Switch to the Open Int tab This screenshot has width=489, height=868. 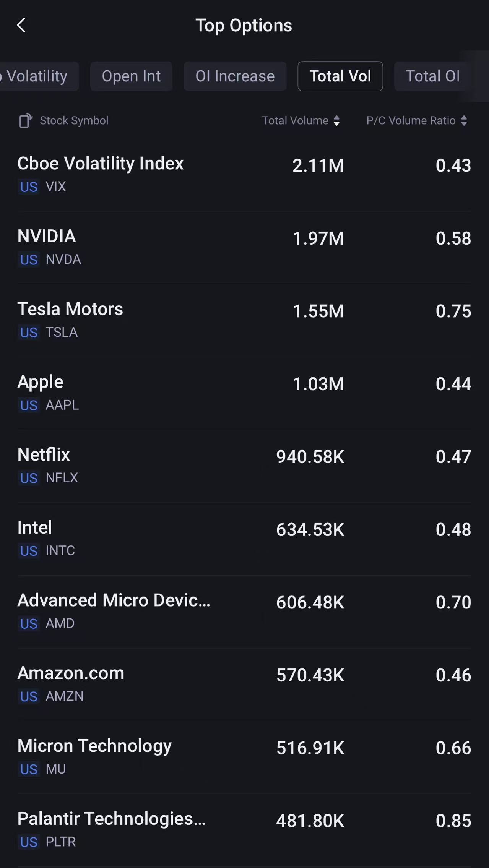coord(131,76)
